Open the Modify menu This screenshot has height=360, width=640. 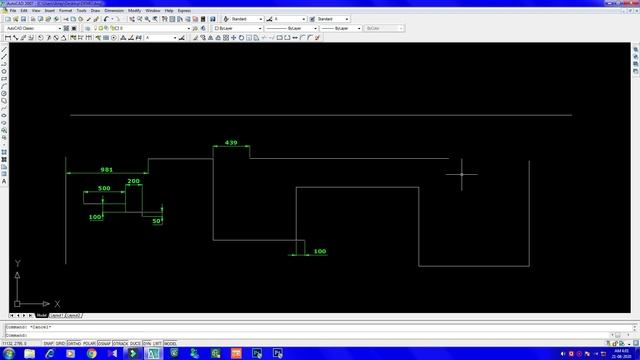pos(134,11)
